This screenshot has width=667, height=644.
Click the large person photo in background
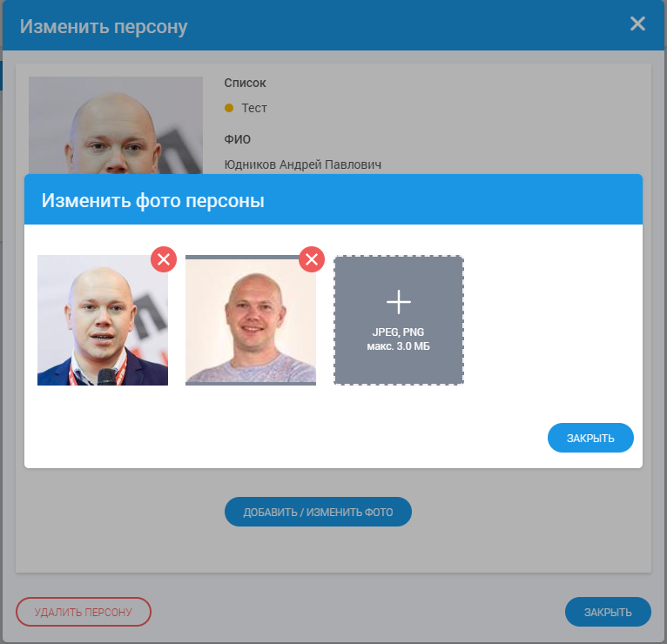pyautogui.click(x=116, y=125)
